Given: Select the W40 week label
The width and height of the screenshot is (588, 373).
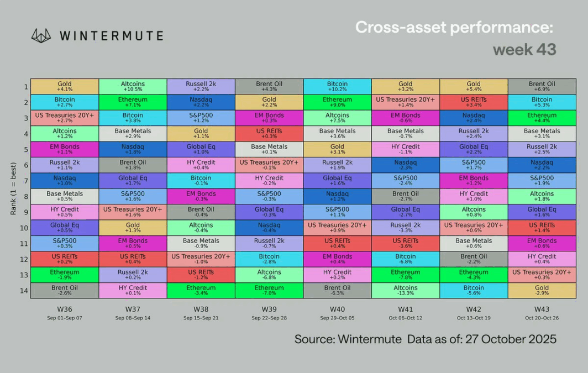Looking at the screenshot, I should click(x=337, y=309).
